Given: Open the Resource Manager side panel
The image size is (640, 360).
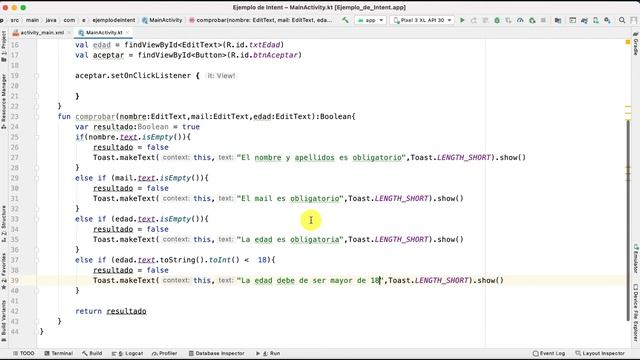Looking at the screenshot, I should (x=4, y=101).
